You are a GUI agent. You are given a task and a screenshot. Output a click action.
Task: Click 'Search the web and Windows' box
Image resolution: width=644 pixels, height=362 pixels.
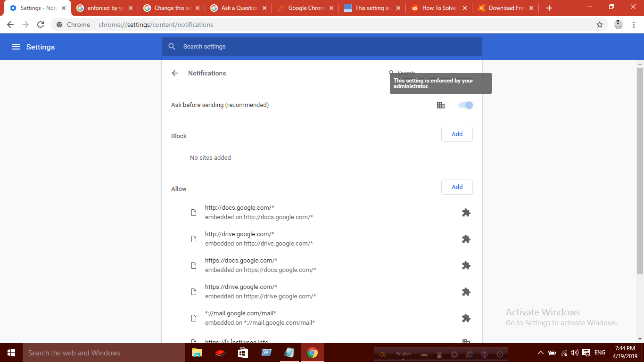click(x=104, y=353)
